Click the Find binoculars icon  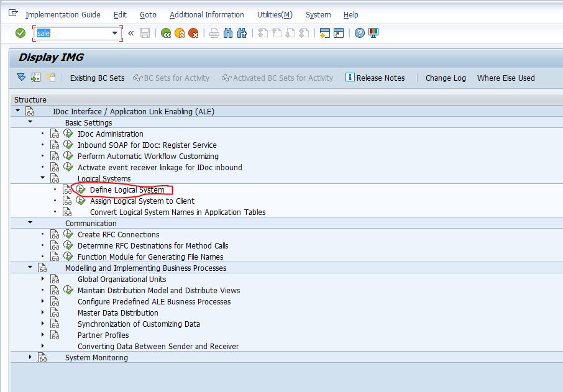[229, 32]
